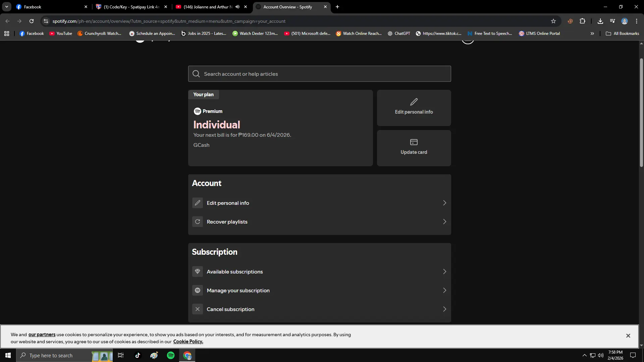644x362 pixels.
Task: Open the Free Text to Speech bookmark
Action: [490, 34]
